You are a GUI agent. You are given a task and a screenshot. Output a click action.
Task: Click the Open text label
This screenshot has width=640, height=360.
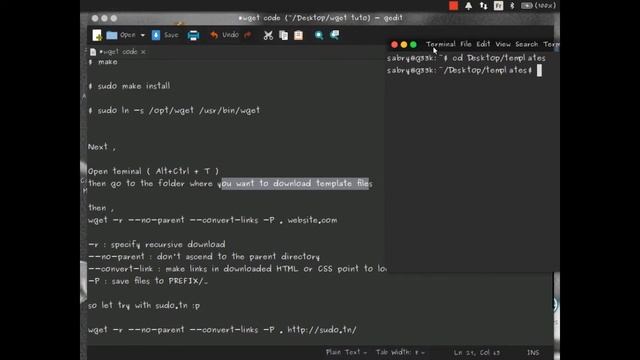tap(127, 35)
